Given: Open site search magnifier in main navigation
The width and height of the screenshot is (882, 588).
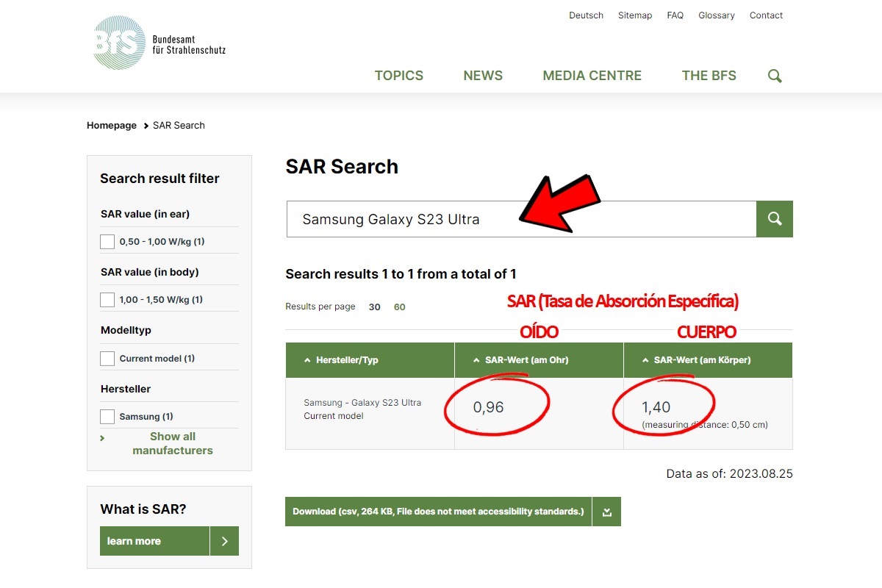Looking at the screenshot, I should tap(775, 76).
